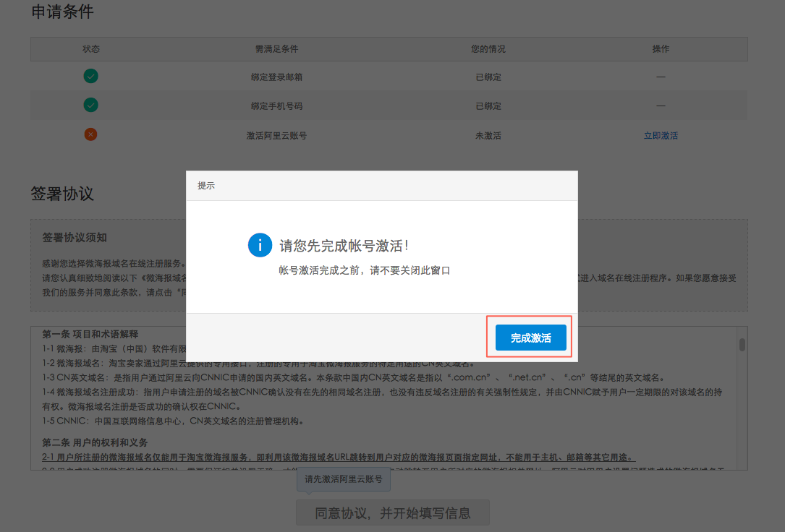Click the green check icon beside 绑定手机号码
Screen dimensions: 785x532
point(90,105)
